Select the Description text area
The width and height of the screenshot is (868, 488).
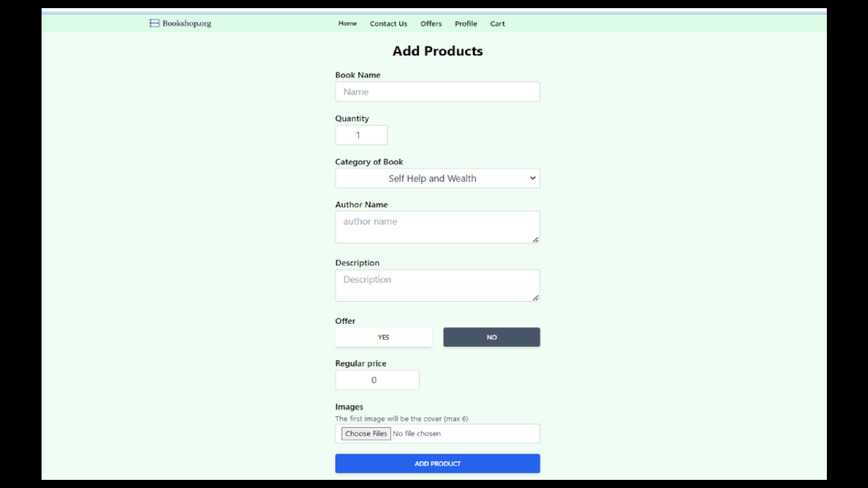point(437,285)
